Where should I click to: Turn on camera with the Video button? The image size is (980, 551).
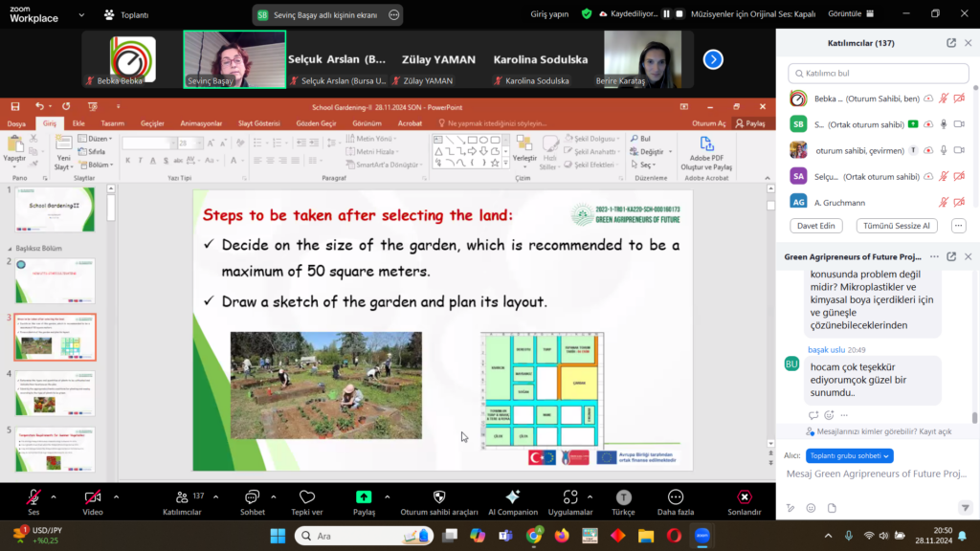(93, 496)
